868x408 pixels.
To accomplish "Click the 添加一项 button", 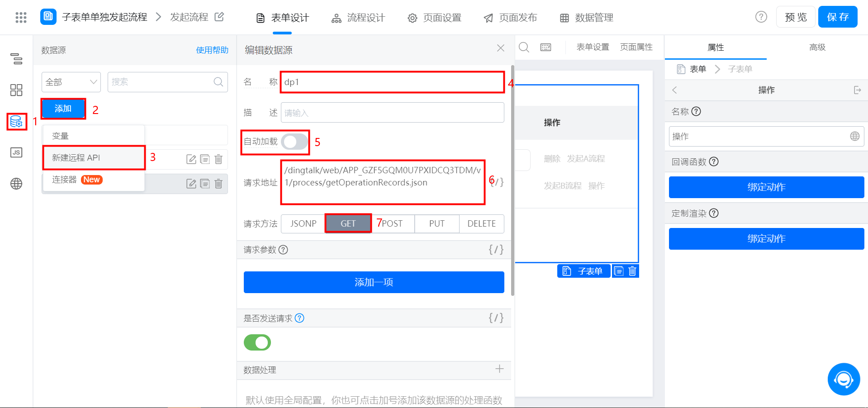I will (374, 282).
